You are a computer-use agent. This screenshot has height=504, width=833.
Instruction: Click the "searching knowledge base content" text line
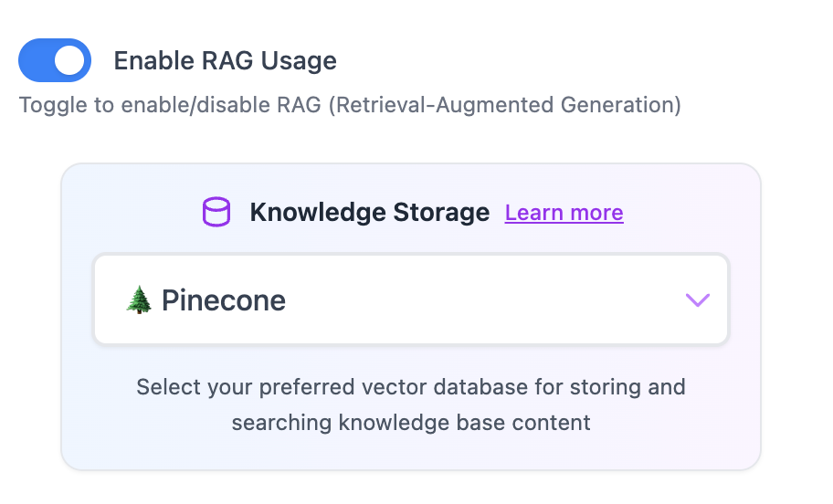[x=411, y=423]
